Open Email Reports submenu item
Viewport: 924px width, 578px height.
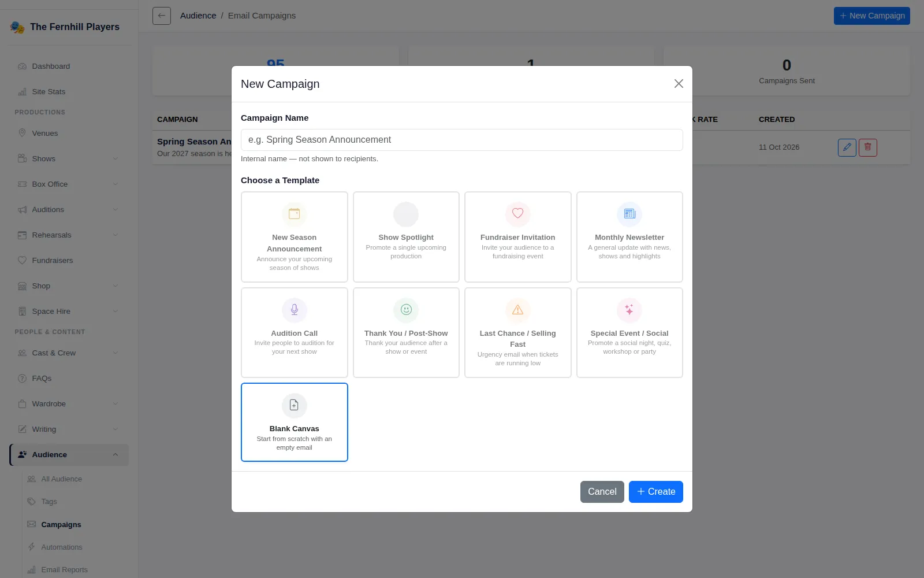(75, 570)
